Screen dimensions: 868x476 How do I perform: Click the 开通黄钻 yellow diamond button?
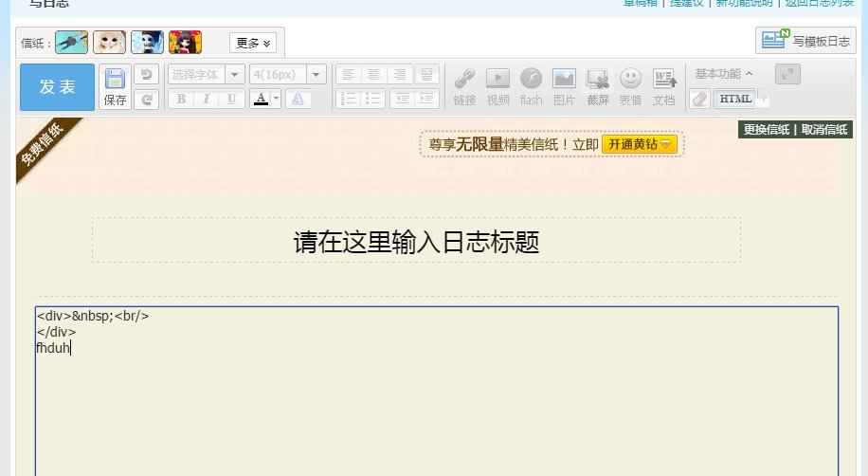tap(640, 145)
